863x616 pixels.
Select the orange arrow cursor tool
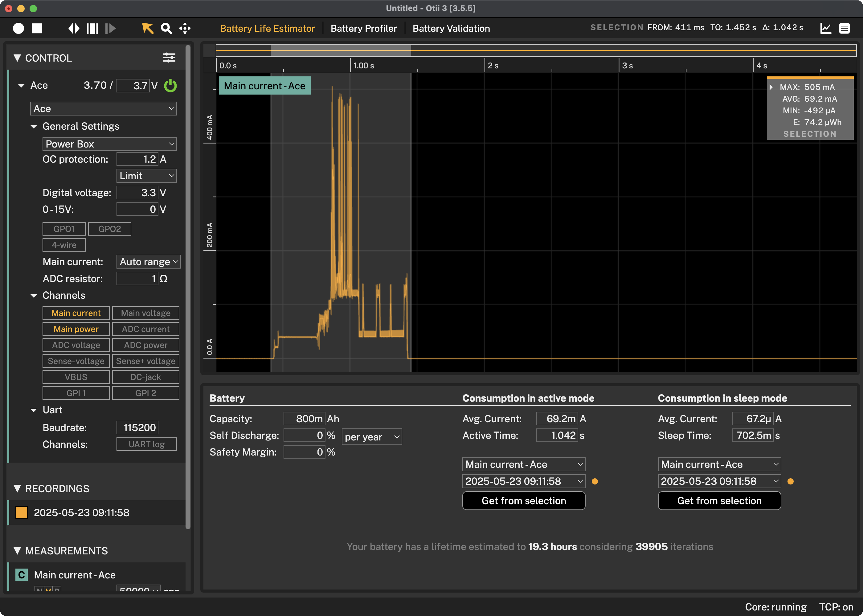[x=148, y=28]
